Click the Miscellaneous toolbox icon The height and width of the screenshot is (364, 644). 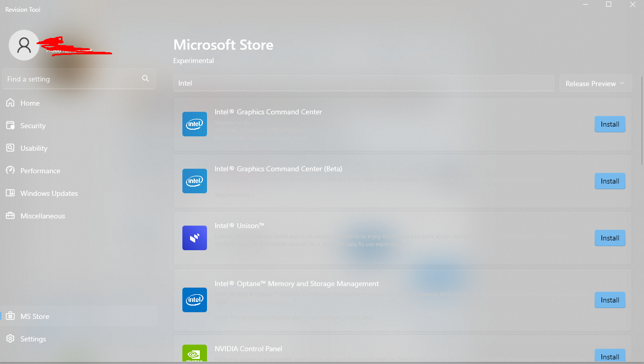[x=10, y=215]
